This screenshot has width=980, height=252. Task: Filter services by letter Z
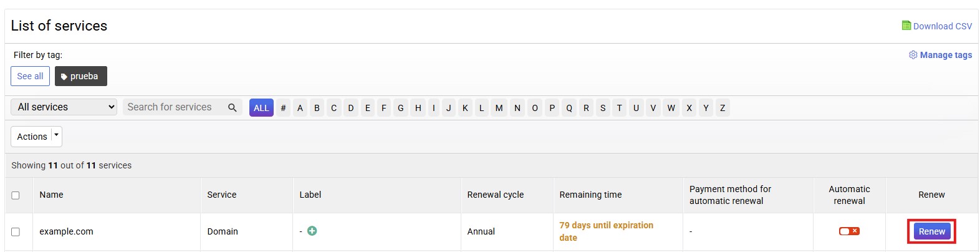click(x=723, y=108)
